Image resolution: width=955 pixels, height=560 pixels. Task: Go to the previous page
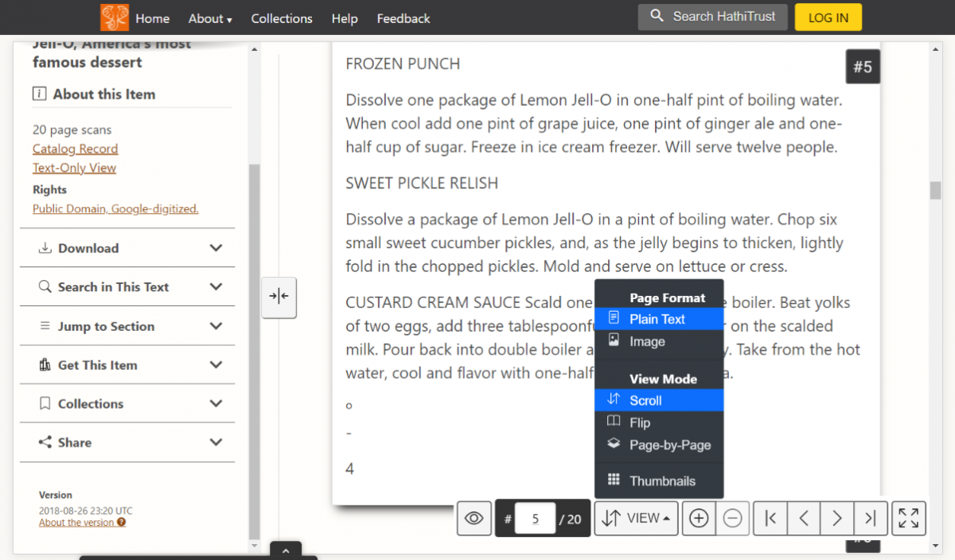coord(804,519)
